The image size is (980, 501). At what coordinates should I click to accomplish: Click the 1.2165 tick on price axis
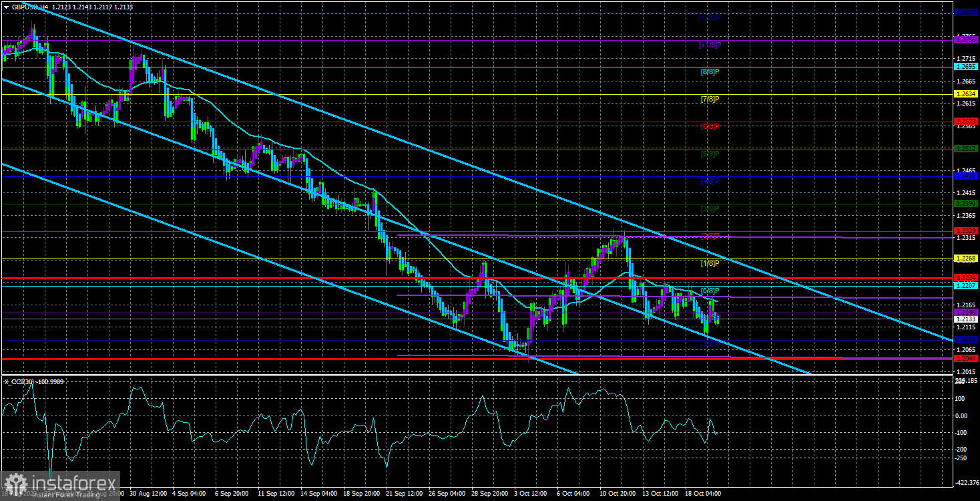point(965,305)
